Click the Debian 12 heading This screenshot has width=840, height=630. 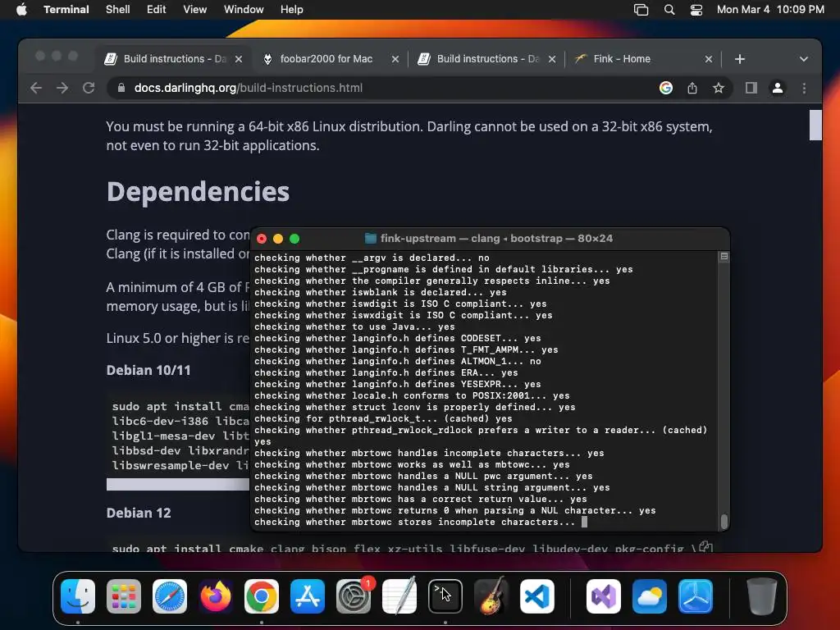[139, 513]
